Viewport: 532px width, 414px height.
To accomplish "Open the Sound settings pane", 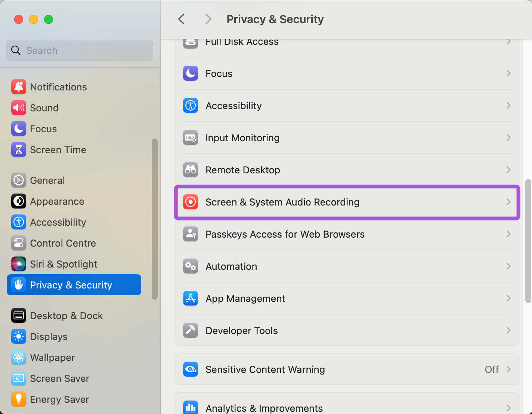I will pyautogui.click(x=74, y=108).
